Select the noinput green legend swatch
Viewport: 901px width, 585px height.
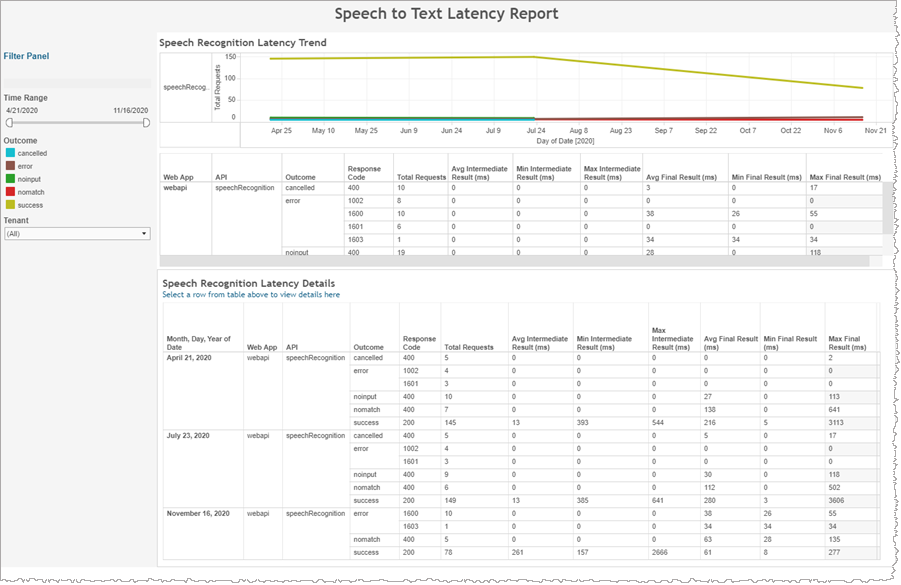coord(10,178)
